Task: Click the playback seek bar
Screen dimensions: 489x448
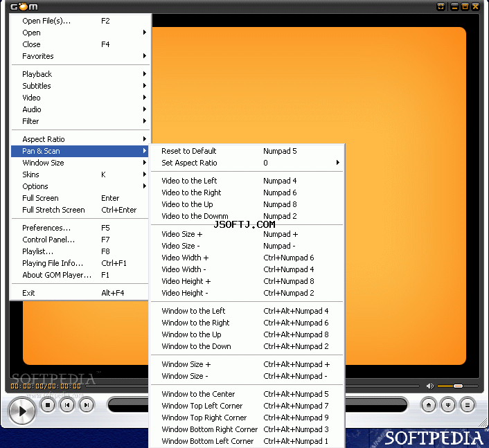Action: point(253,386)
